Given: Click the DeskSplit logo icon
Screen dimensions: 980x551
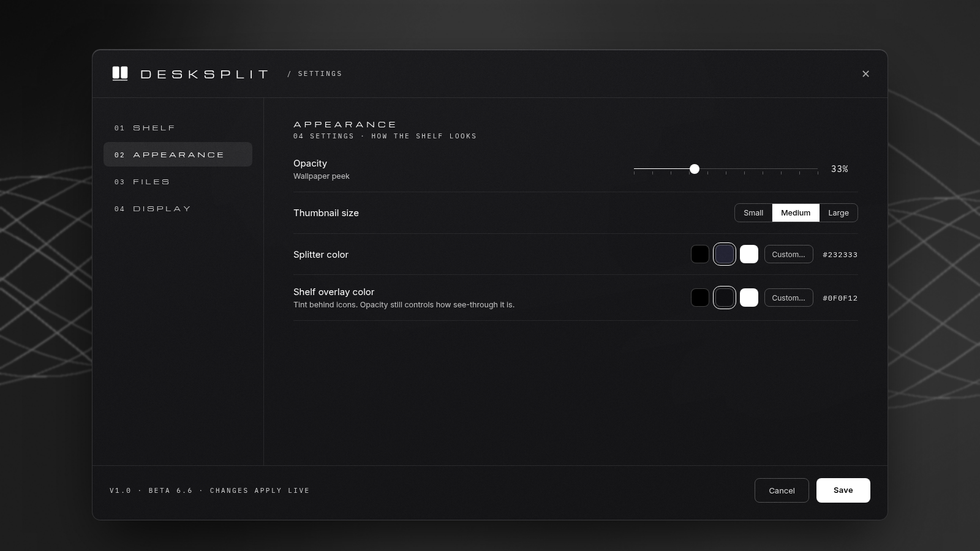Looking at the screenshot, I should [x=120, y=73].
